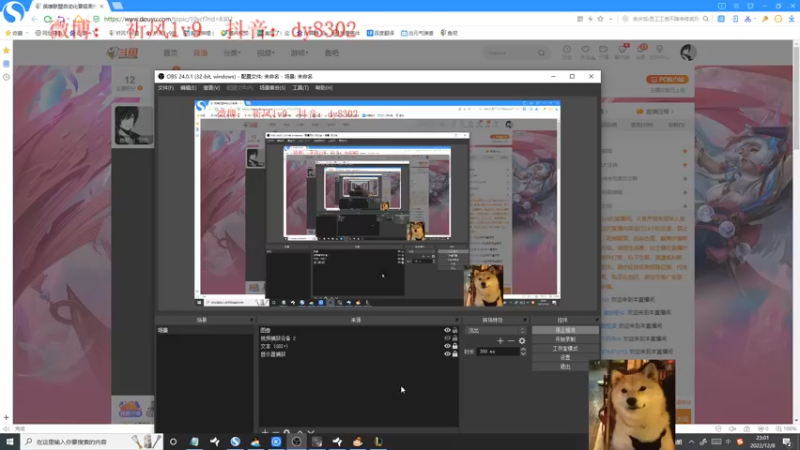Undock the 来源 sources panel
The image size is (800, 450).
(x=457, y=320)
